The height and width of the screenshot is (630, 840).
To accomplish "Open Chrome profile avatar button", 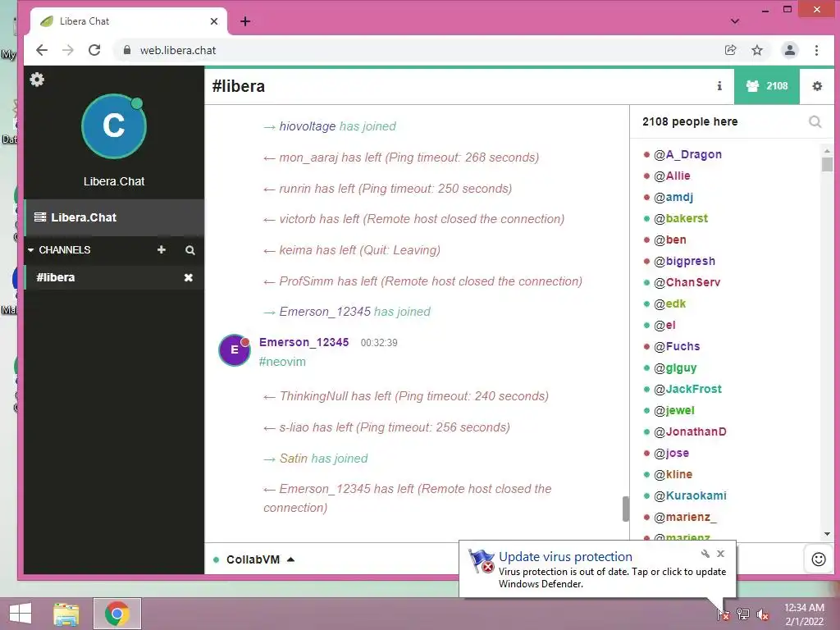I will 790,50.
